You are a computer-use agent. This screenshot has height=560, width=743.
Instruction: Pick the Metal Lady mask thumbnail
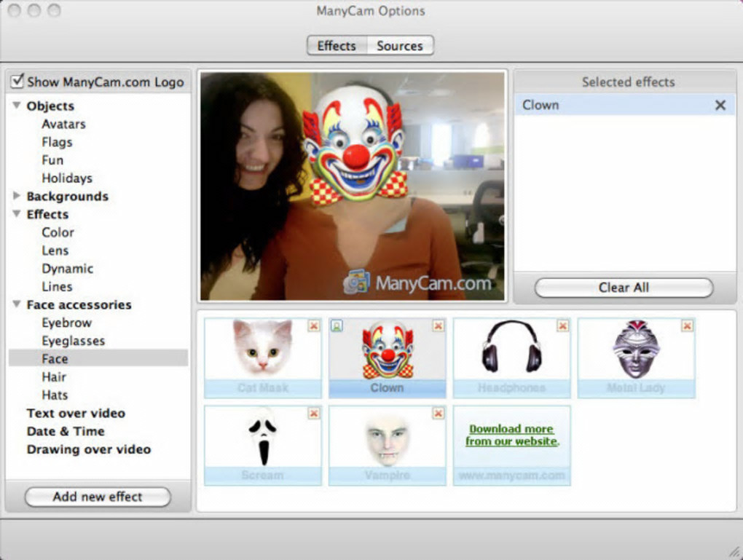(x=636, y=358)
